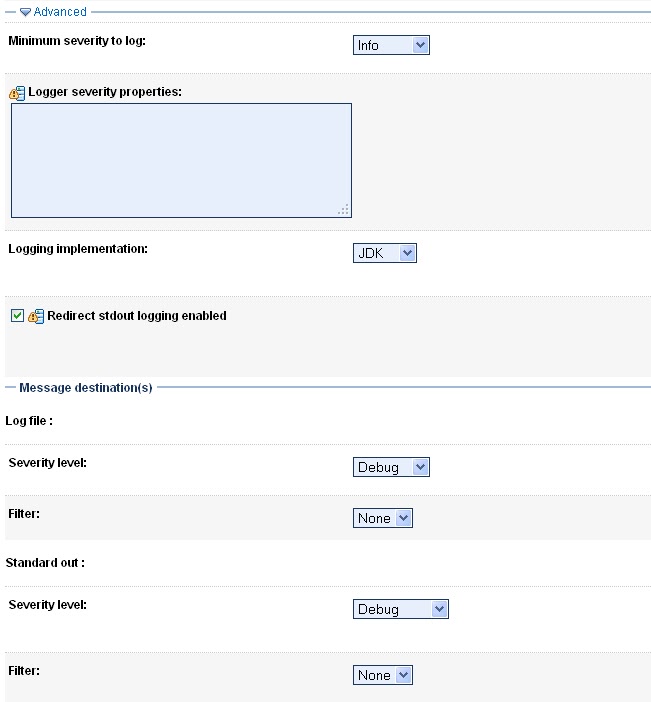Click the Redirect stdout logging enabled label
This screenshot has height=702, width=651.
[137, 316]
